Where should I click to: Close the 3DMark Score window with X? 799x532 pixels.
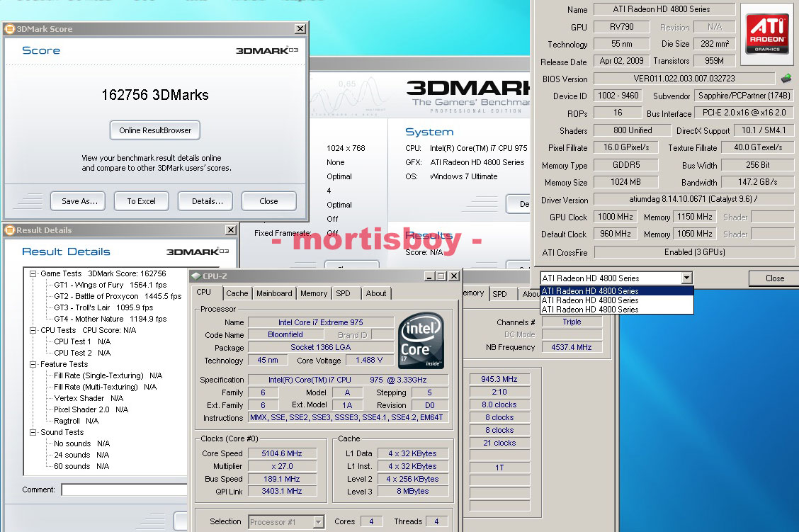coord(300,29)
